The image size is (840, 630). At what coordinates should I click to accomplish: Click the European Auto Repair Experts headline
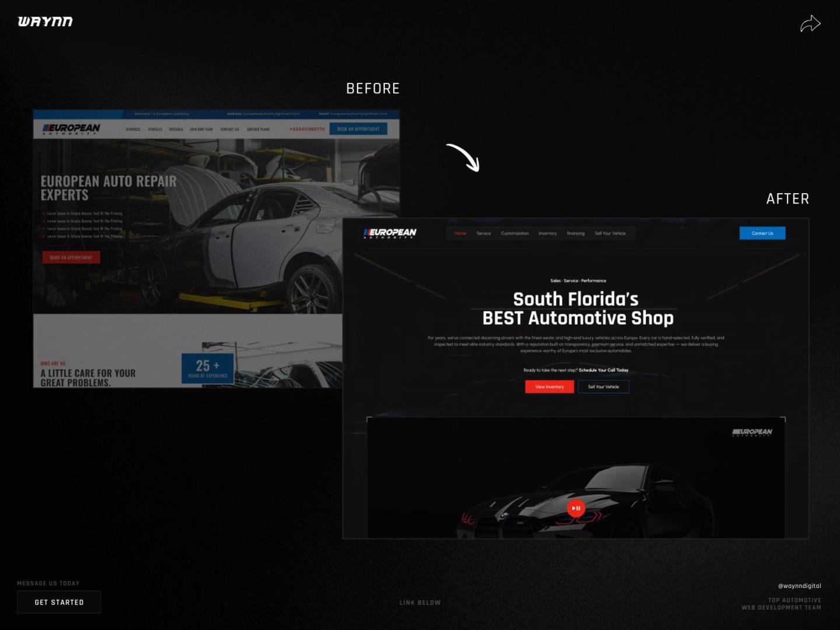[108, 188]
